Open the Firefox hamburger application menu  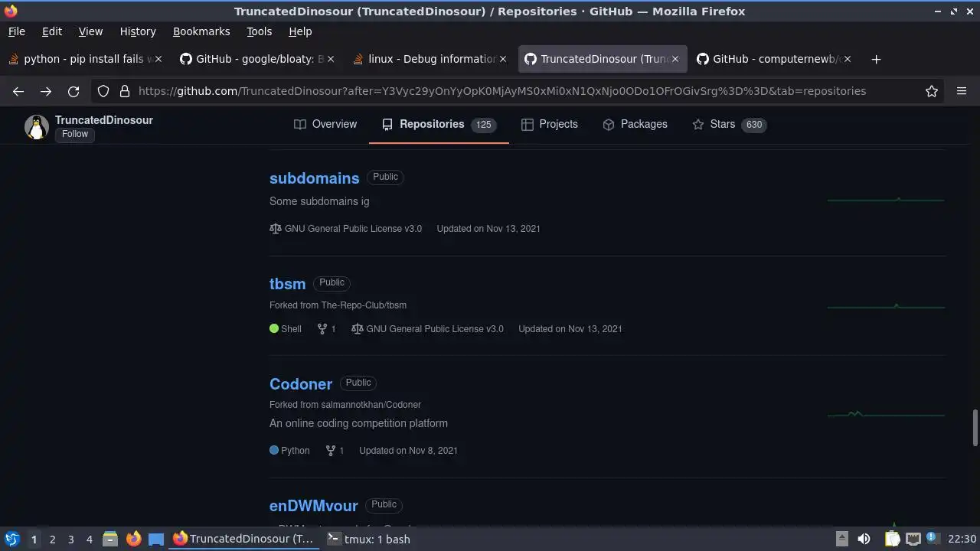point(962,91)
